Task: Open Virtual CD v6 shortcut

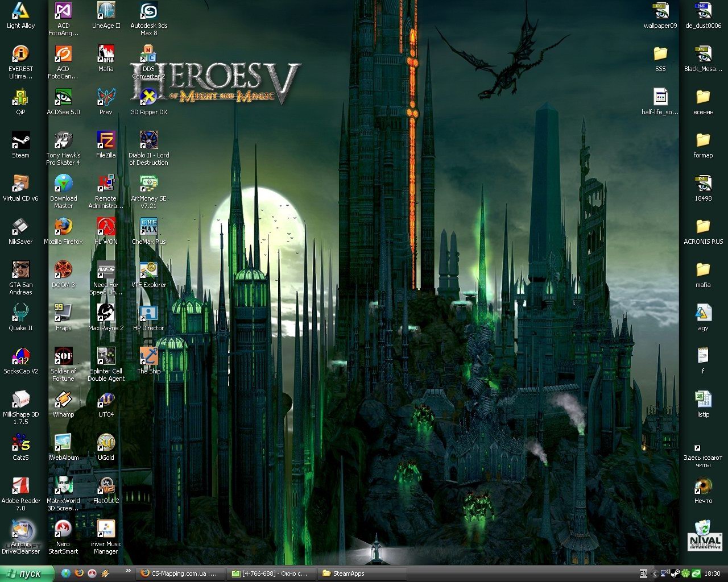Action: [20, 184]
